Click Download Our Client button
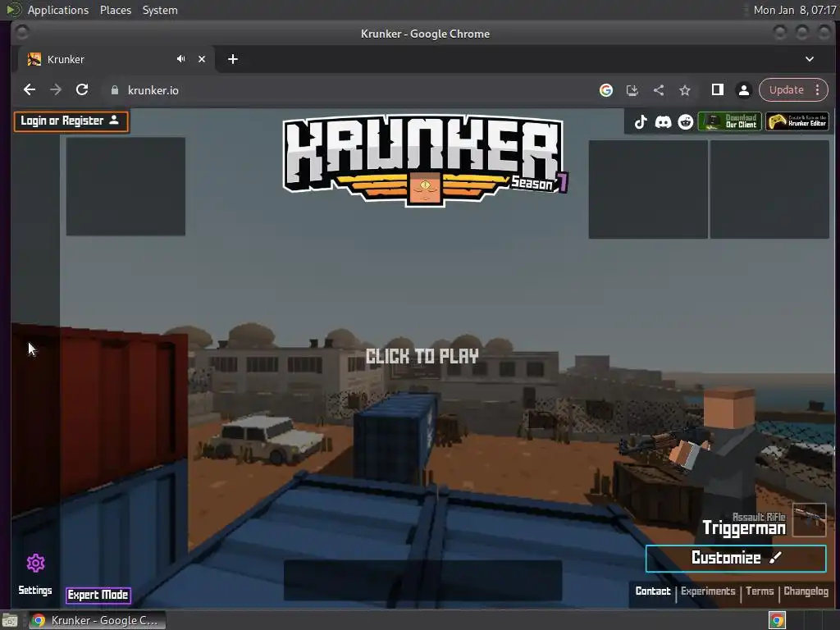This screenshot has height=630, width=840. [x=729, y=121]
